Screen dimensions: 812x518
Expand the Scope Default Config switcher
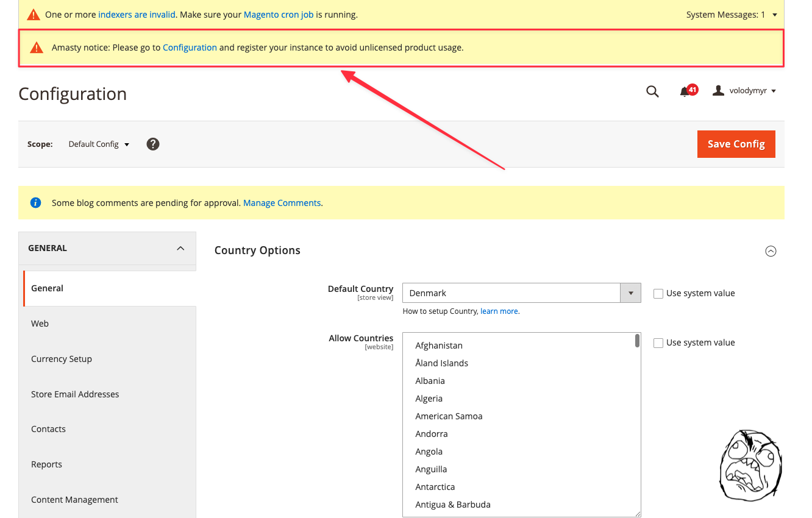click(x=99, y=144)
